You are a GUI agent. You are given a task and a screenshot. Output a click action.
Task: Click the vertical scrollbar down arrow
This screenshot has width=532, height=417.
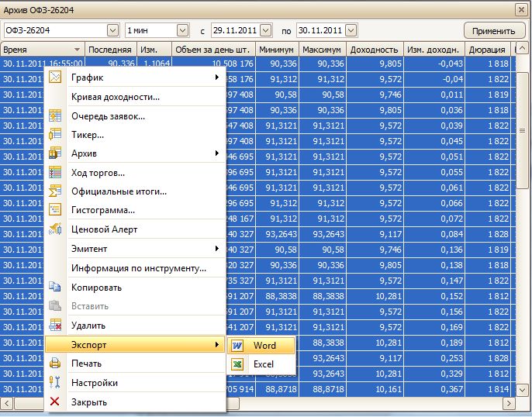[x=523, y=391]
